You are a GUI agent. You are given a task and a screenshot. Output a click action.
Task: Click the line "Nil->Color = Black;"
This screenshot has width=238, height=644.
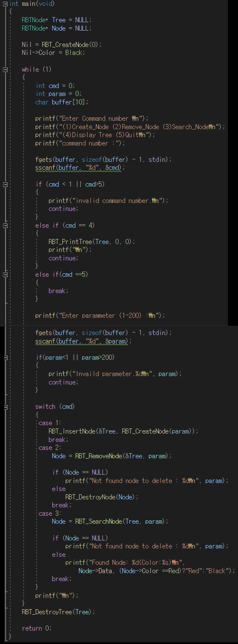pyautogui.click(x=54, y=53)
